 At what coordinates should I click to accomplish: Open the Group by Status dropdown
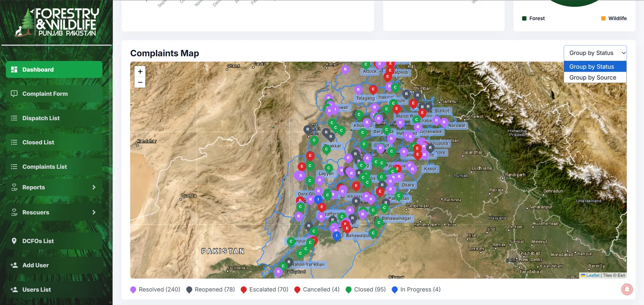pyautogui.click(x=595, y=53)
